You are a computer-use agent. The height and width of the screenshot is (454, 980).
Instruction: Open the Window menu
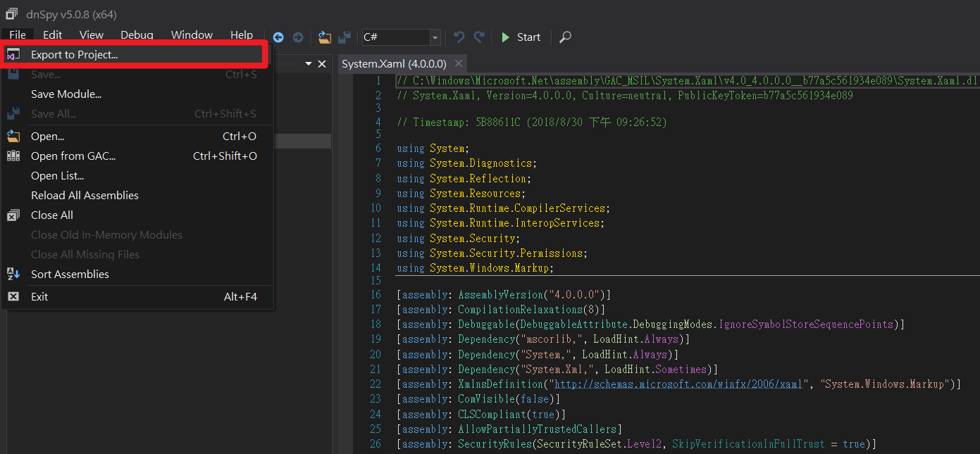[192, 35]
